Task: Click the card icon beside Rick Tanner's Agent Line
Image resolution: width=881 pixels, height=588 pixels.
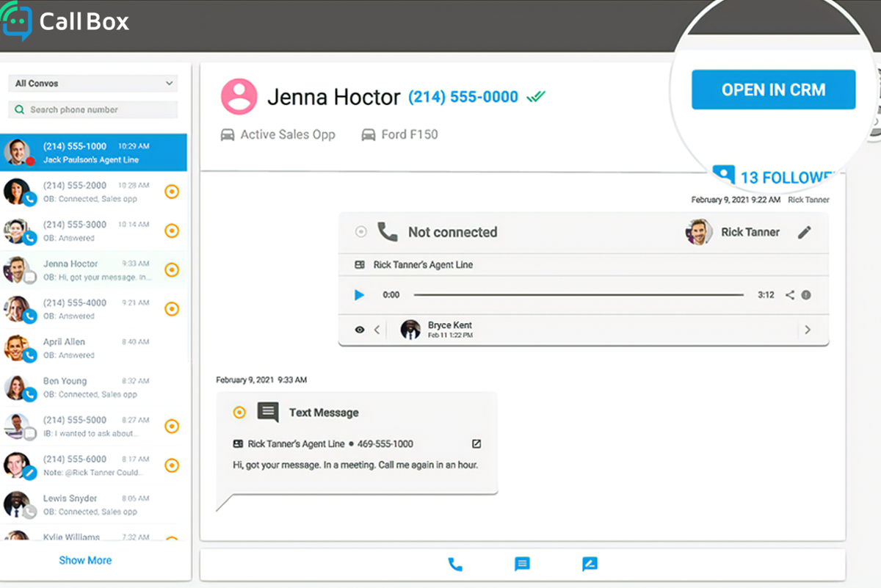Action: coord(360,264)
